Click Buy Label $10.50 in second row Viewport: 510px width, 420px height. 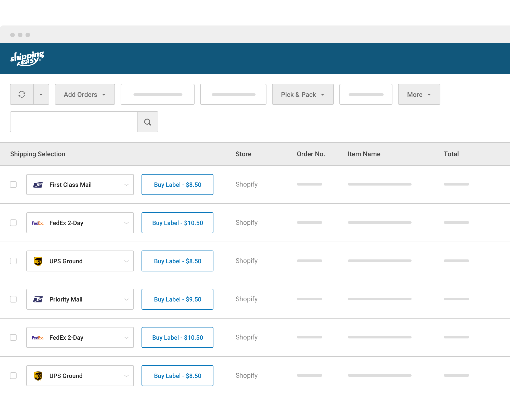177,223
